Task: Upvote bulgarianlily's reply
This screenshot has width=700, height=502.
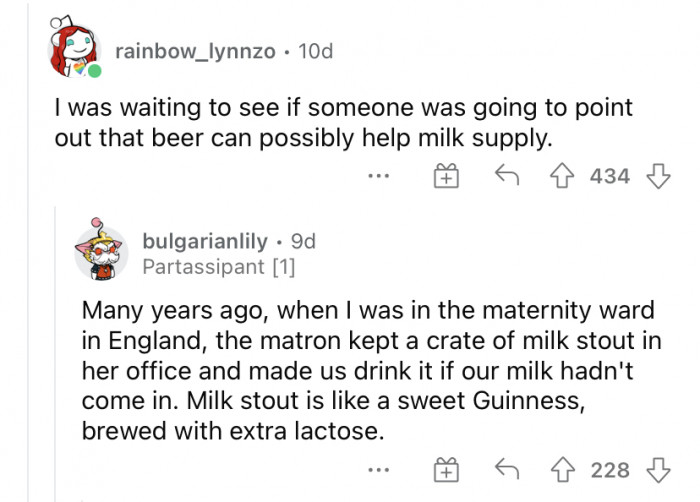Action: pyautogui.click(x=567, y=469)
